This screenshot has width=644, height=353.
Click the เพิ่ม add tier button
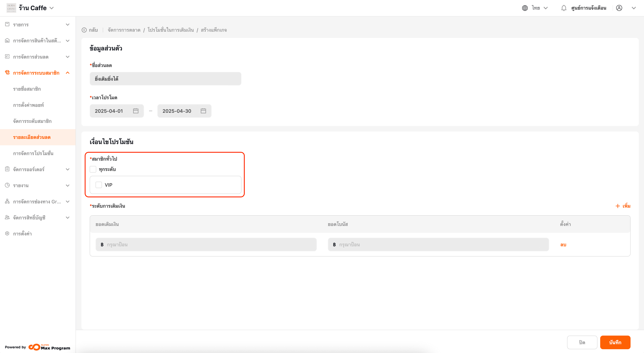[623, 206]
